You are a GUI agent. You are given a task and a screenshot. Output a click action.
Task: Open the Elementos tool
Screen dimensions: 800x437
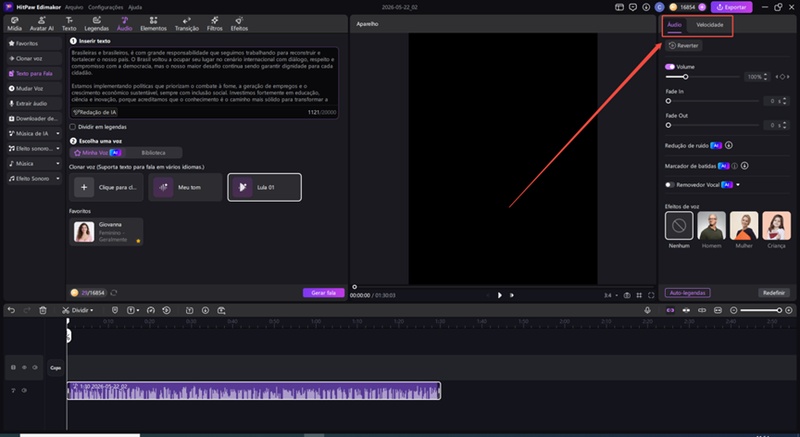[153, 24]
